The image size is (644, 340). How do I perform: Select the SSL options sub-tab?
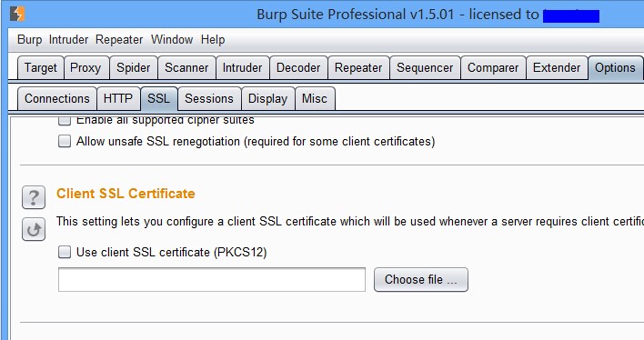pos(159,98)
